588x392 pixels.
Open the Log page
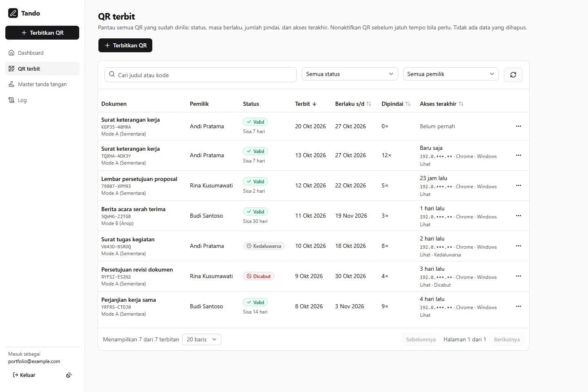coord(42,100)
